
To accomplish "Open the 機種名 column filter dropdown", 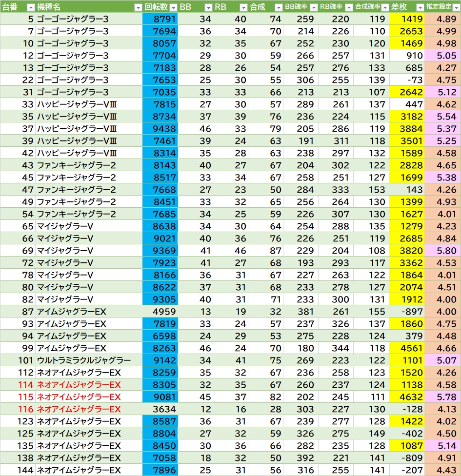I will [x=138, y=7].
